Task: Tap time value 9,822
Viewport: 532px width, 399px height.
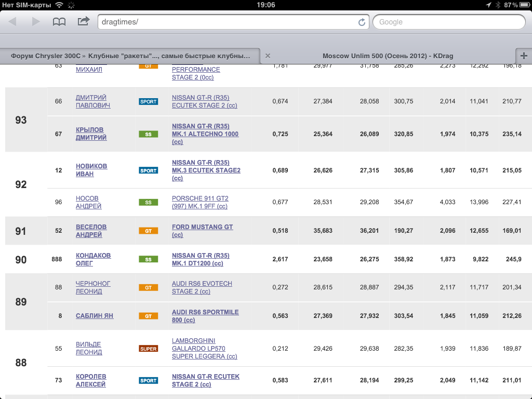Action: pos(481,259)
